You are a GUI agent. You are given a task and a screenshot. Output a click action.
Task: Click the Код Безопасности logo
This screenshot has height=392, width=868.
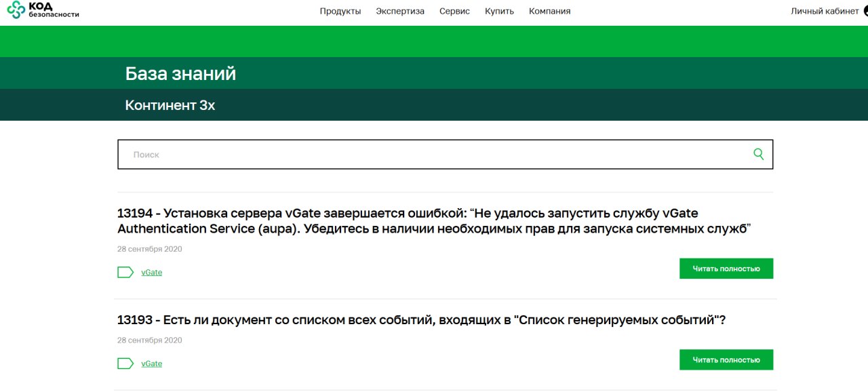(43, 10)
